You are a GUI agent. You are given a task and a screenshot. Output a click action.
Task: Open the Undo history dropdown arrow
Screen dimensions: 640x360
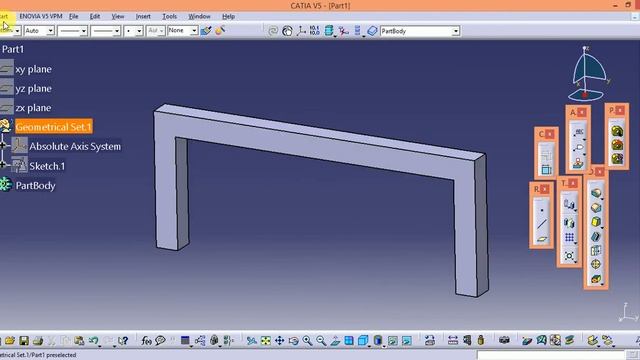[x=100, y=345]
